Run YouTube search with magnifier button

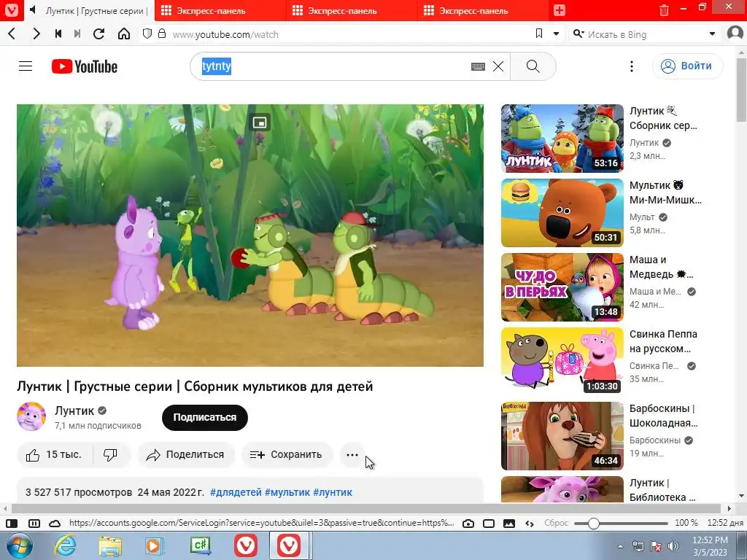533,66
